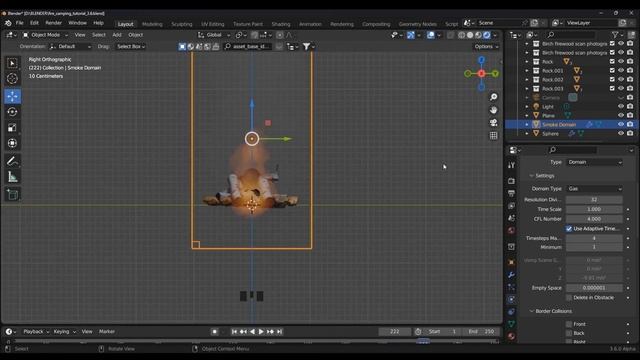Enable Back border collision checkbox
The width and height of the screenshot is (640, 360).
[x=569, y=333]
